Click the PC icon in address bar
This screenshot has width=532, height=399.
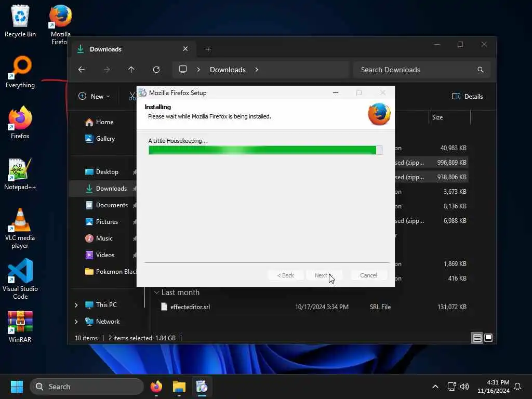pos(183,70)
